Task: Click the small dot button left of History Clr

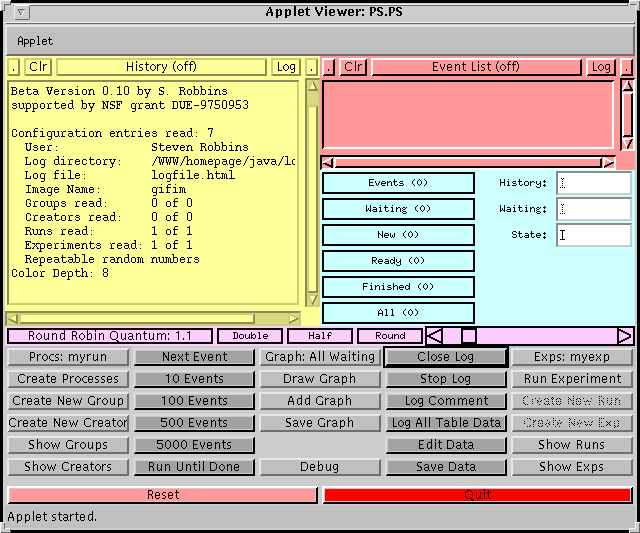Action: click(x=13, y=67)
